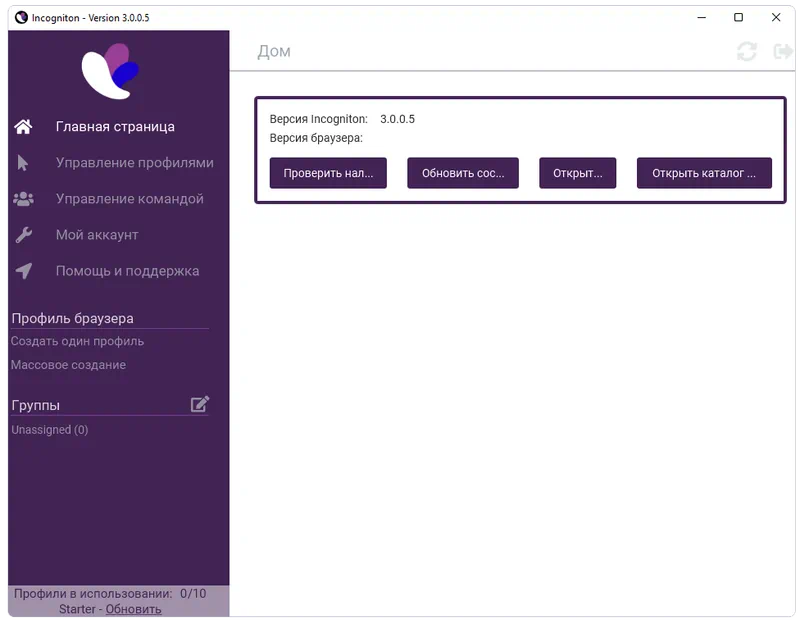The image size is (800, 624).
Task: Maximize the Incogniton window
Action: [x=738, y=18]
